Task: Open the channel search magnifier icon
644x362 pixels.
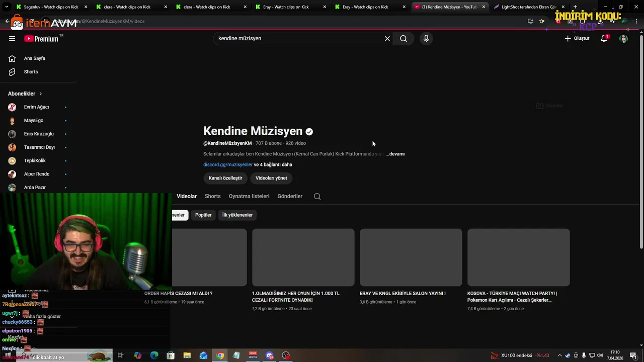Action: (x=317, y=197)
